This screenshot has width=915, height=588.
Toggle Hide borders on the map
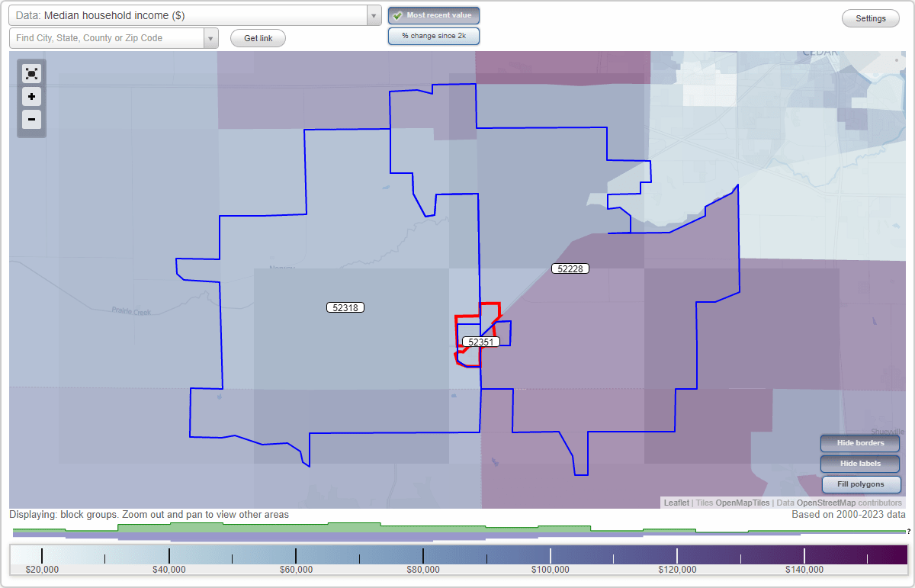coord(861,443)
